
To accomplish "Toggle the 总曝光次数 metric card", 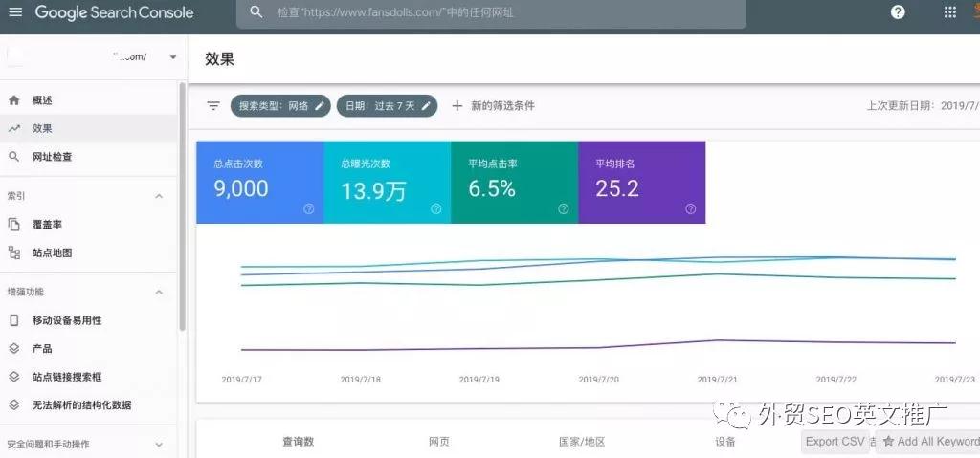I will click(387, 182).
